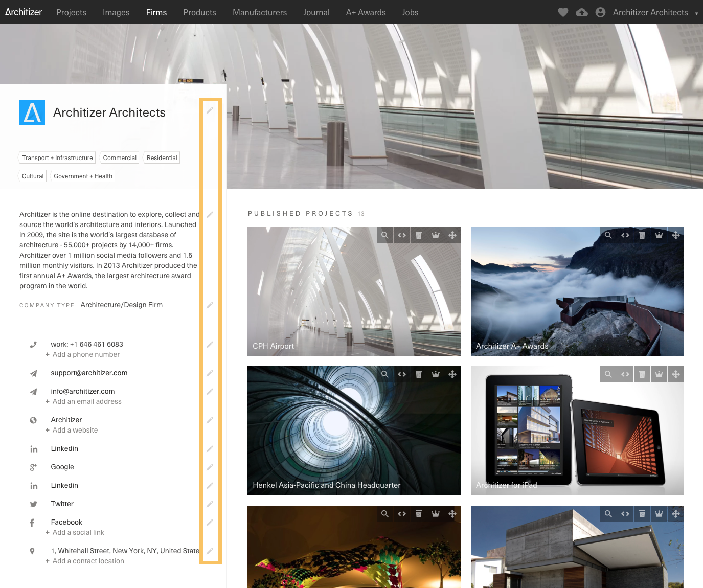Click Add a contact location

coord(85,561)
